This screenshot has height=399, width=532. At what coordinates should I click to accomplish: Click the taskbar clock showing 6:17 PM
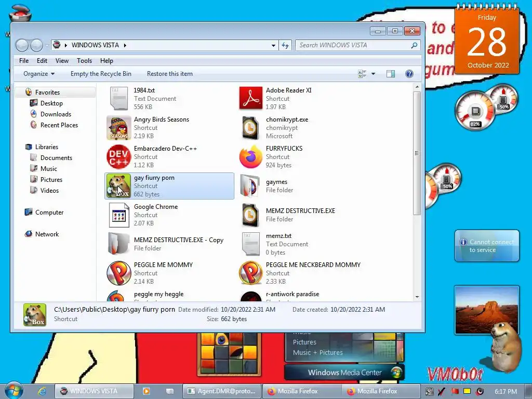[506, 391]
